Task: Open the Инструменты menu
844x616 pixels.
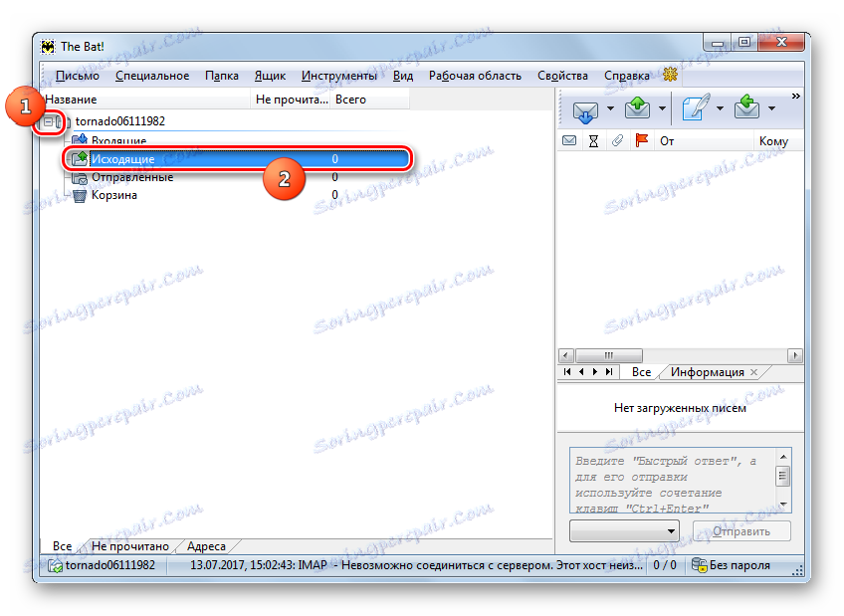Action: click(x=339, y=76)
